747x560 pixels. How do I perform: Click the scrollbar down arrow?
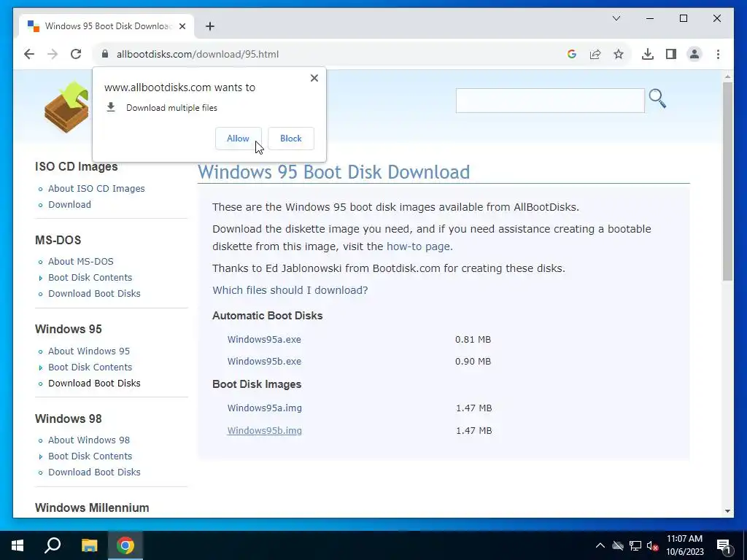point(727,511)
